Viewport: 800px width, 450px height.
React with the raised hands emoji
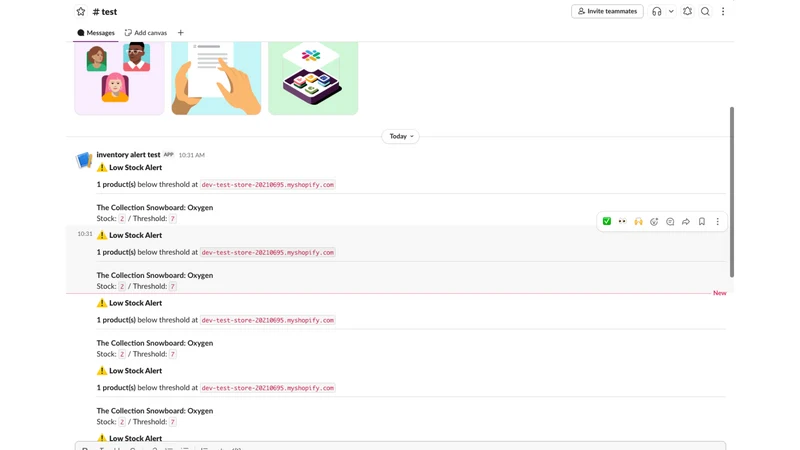pos(638,221)
